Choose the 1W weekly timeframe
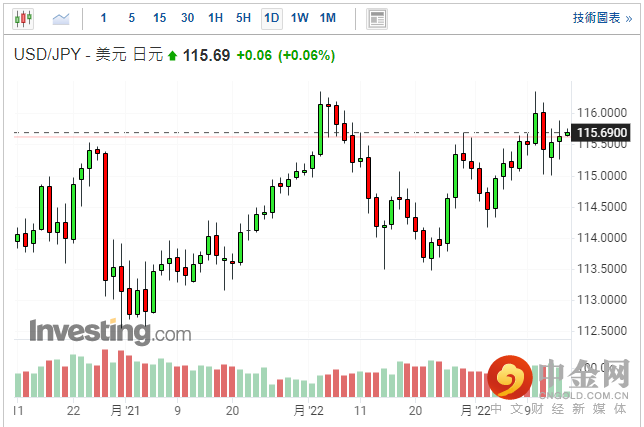Screen dimensions: 644x427 coord(299,18)
